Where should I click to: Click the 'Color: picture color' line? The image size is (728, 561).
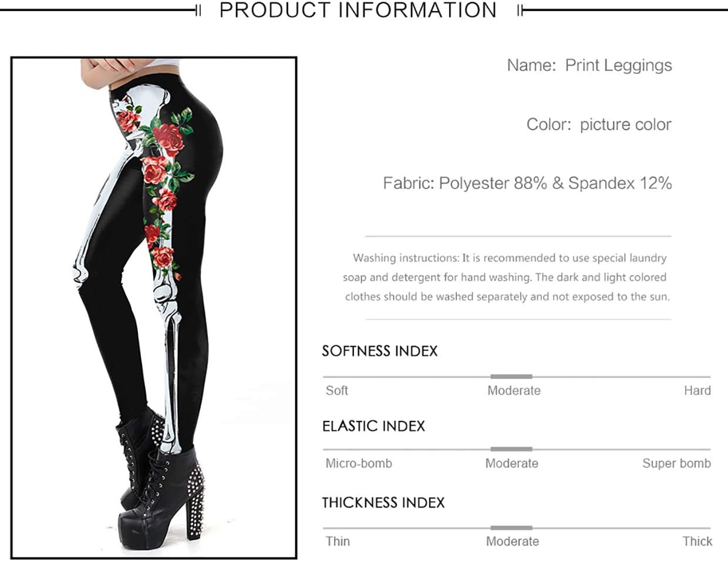599,124
